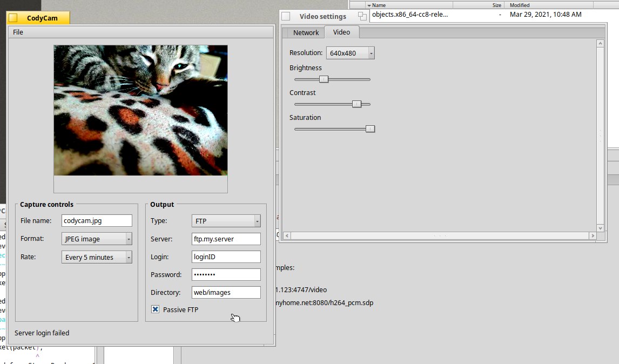Click the text '1.123:4747/video' in background window

pos(301,290)
